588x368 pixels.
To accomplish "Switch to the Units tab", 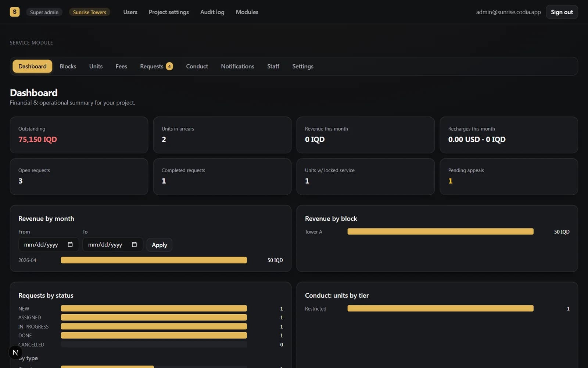I will 96,66.
